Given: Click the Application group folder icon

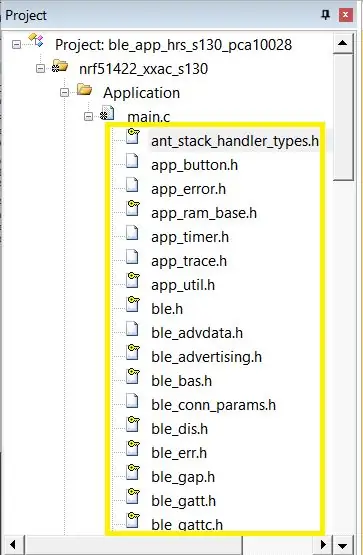Looking at the screenshot, I should (x=85, y=89).
